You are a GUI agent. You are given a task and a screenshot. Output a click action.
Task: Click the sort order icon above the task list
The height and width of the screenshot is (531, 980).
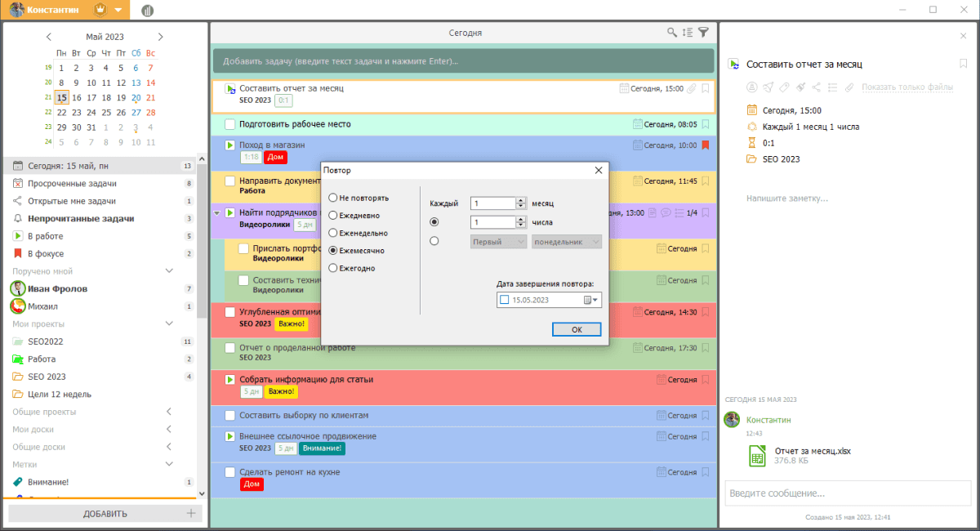pyautogui.click(x=688, y=33)
